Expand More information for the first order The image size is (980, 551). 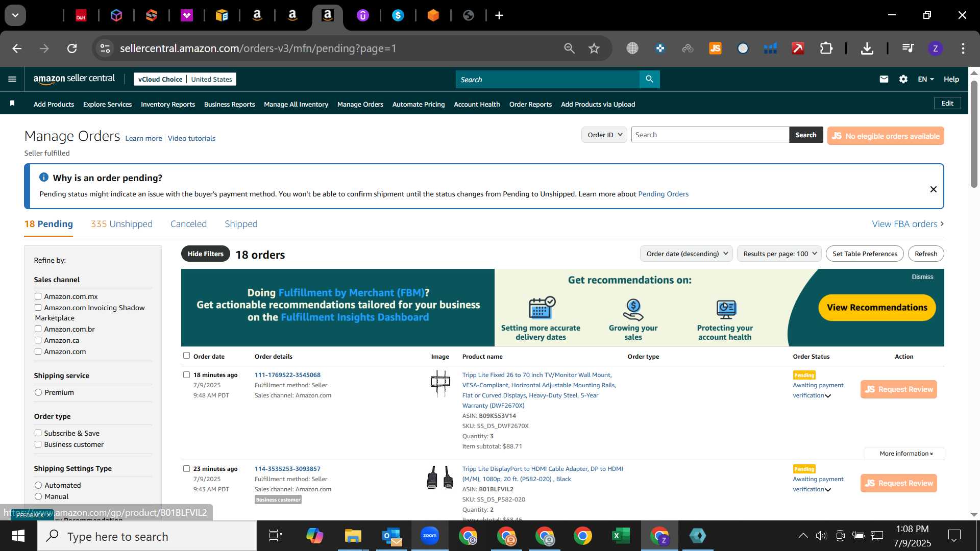[x=905, y=453]
